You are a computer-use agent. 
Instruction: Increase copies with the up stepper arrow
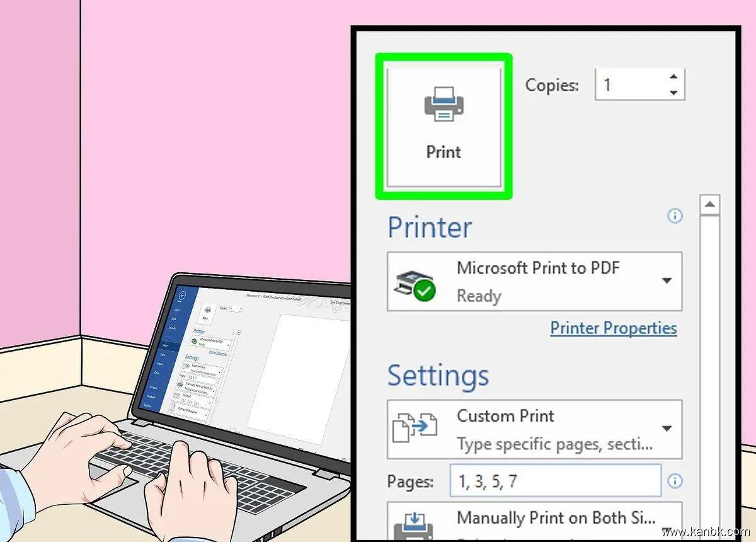(x=674, y=76)
